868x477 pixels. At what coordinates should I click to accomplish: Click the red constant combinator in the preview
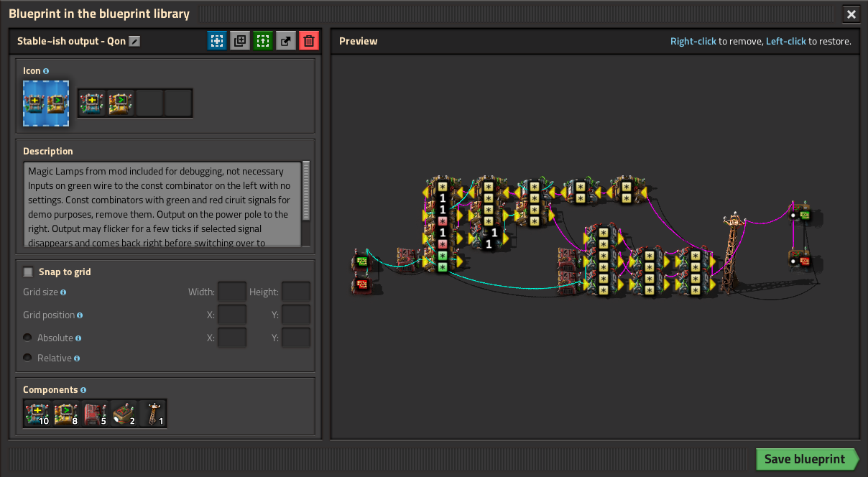361,285
